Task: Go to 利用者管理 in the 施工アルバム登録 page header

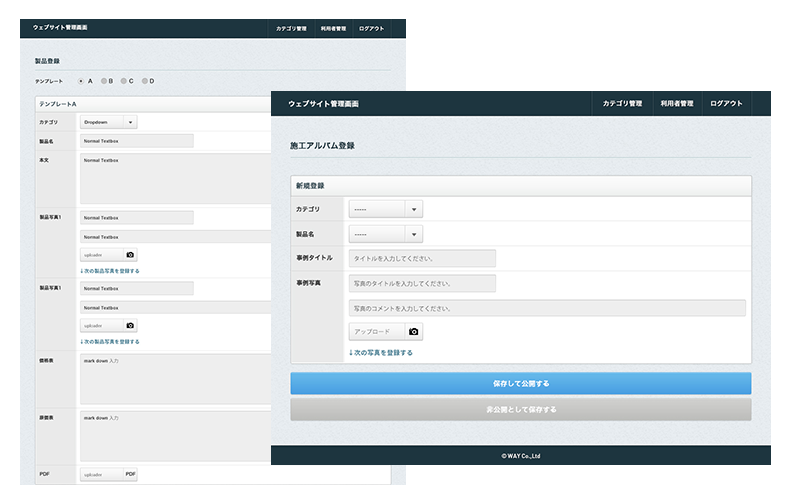Action: click(x=677, y=104)
